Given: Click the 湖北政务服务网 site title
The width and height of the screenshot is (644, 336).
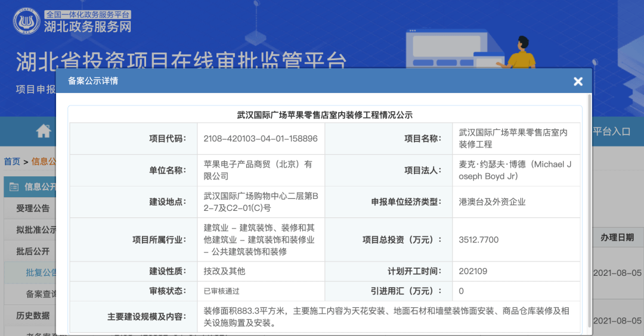Looking at the screenshot, I should coord(88,27).
